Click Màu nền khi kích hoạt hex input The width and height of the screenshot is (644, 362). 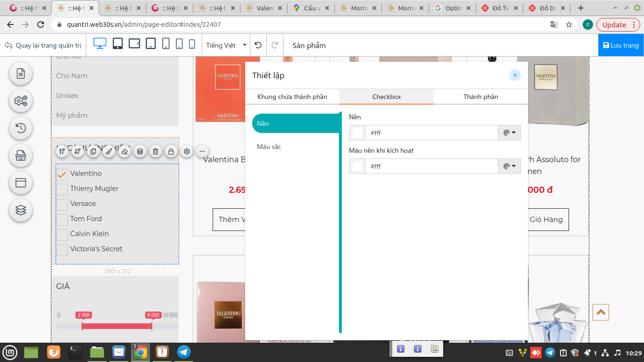(432, 166)
